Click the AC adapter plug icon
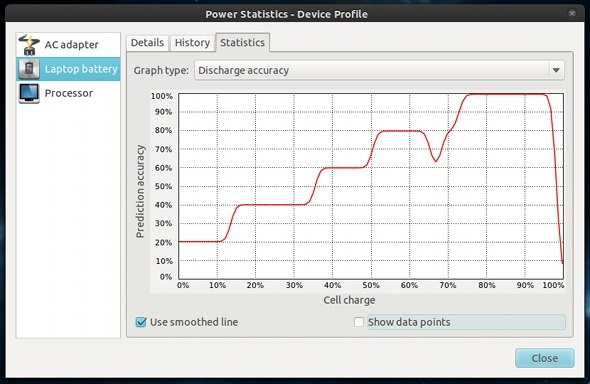590x384 pixels. 29,44
